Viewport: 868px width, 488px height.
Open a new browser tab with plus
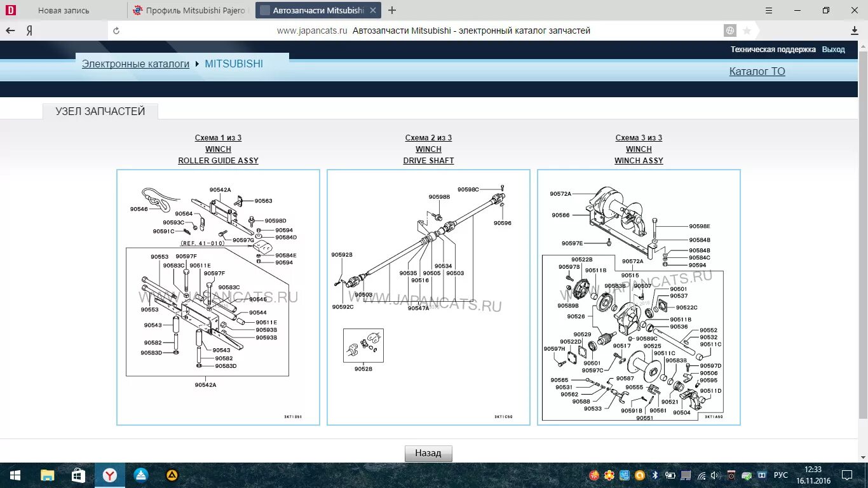392,10
